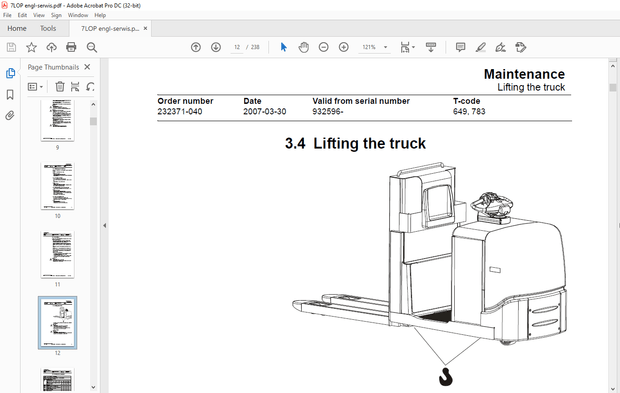Viewport: 620px width, 393px height.
Task: Open the Page Thumbnails sidebar icon
Action: coord(10,73)
